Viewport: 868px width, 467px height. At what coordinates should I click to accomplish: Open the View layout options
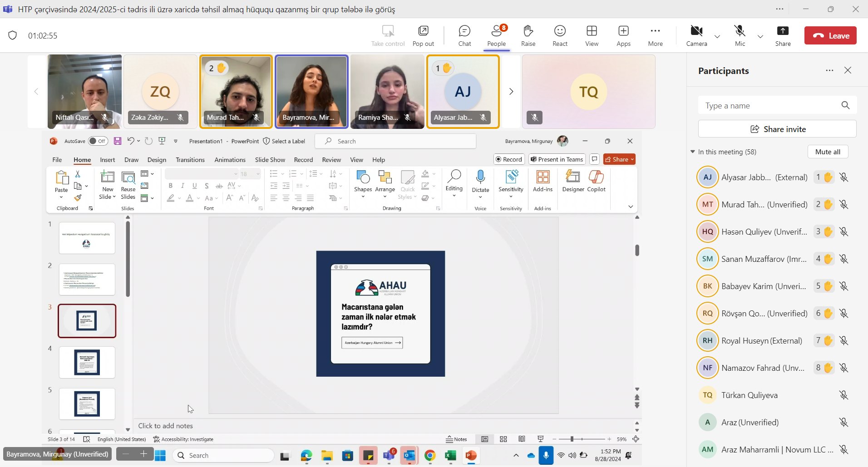point(592,35)
